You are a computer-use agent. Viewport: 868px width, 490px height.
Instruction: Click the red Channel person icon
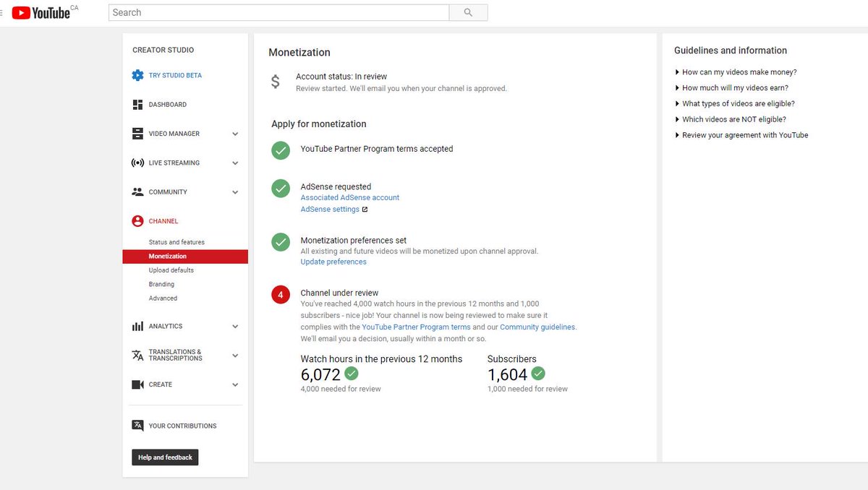[x=137, y=221]
